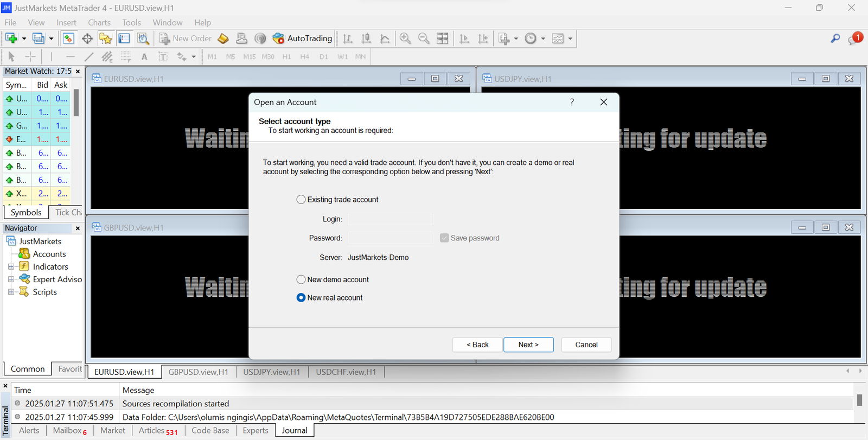Select the New real account option
Viewport: 868px width, 440px height.
(301, 298)
